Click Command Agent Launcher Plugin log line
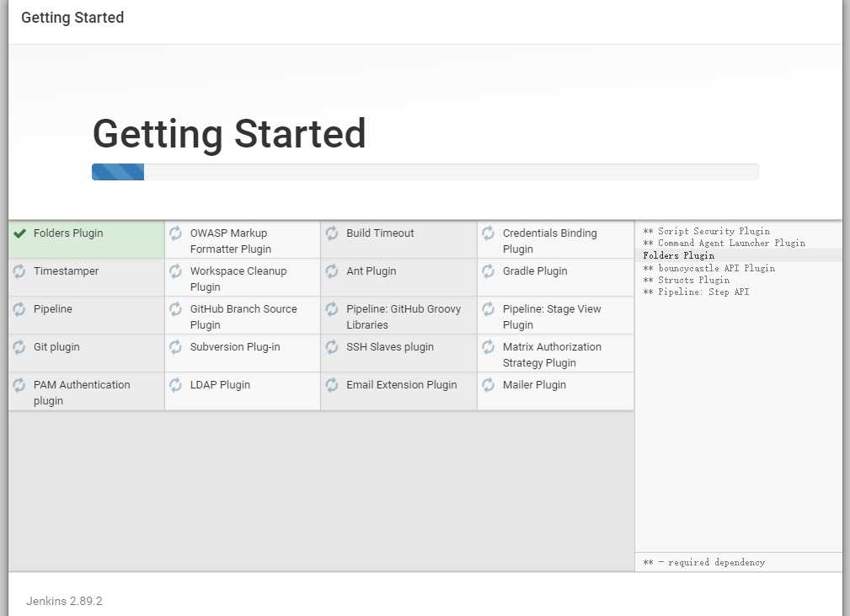 (724, 243)
